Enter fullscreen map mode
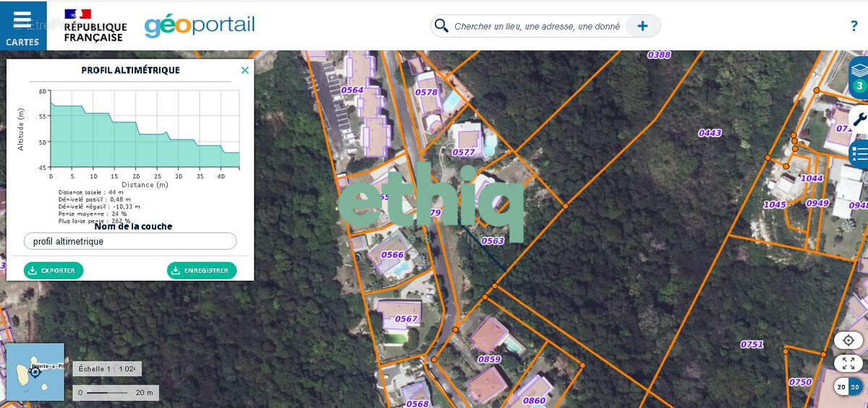The width and height of the screenshot is (868, 408). click(848, 363)
